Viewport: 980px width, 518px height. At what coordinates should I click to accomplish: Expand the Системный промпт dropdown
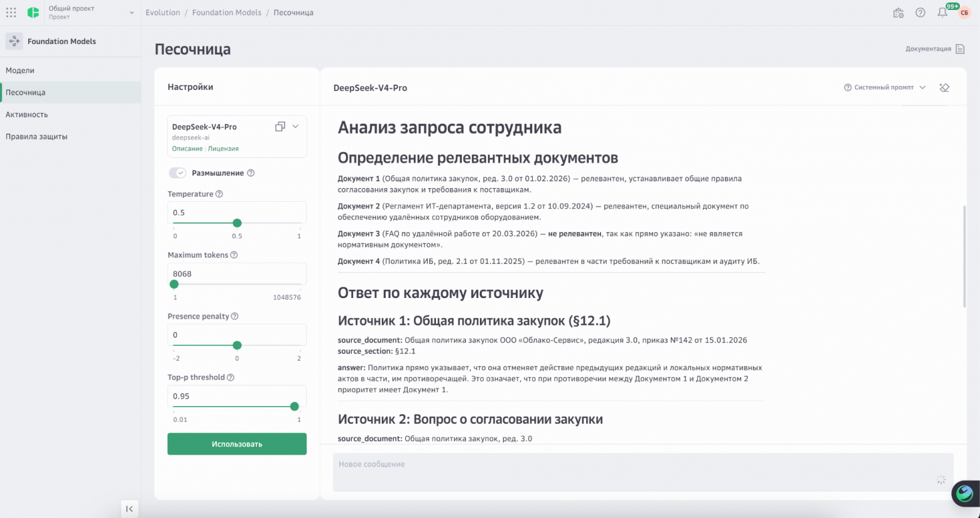[922, 87]
